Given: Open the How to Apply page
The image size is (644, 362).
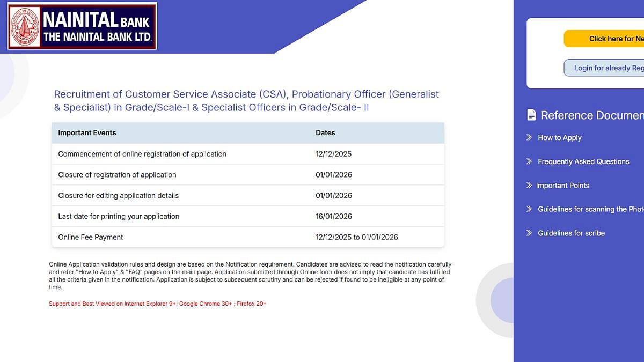Looking at the screenshot, I should click(560, 138).
